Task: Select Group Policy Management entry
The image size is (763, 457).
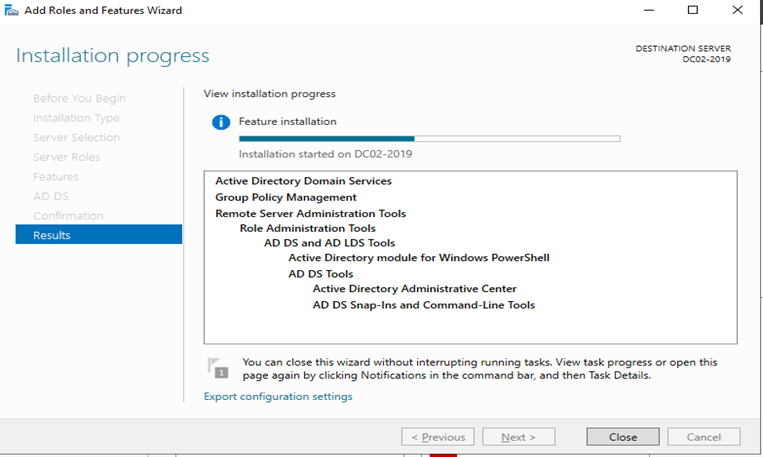Action: point(285,197)
